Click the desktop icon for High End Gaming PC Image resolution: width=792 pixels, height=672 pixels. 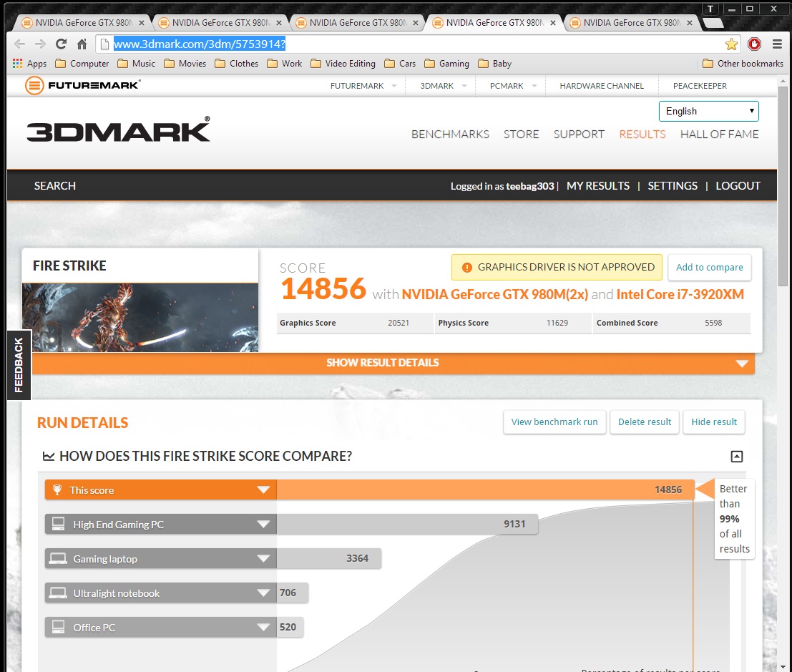click(x=58, y=523)
